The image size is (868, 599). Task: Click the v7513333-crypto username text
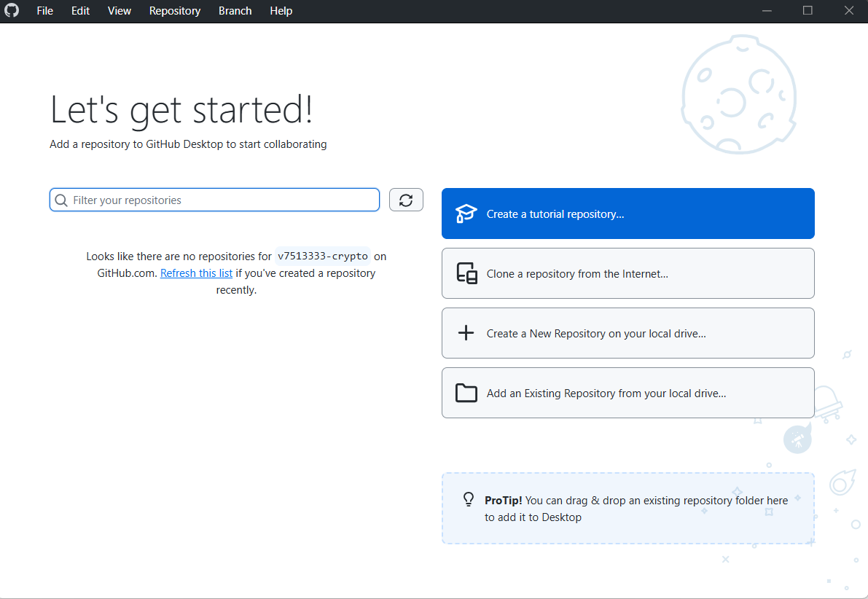[x=323, y=256]
